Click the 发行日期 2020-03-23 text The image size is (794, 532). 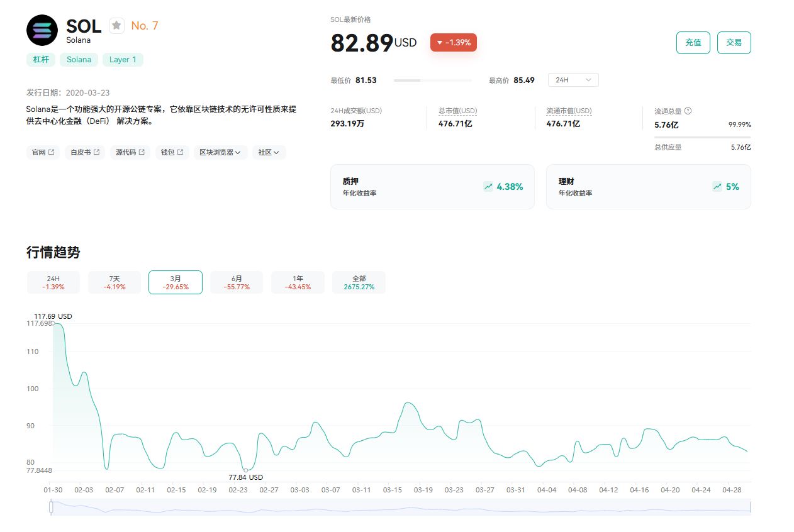pos(68,92)
